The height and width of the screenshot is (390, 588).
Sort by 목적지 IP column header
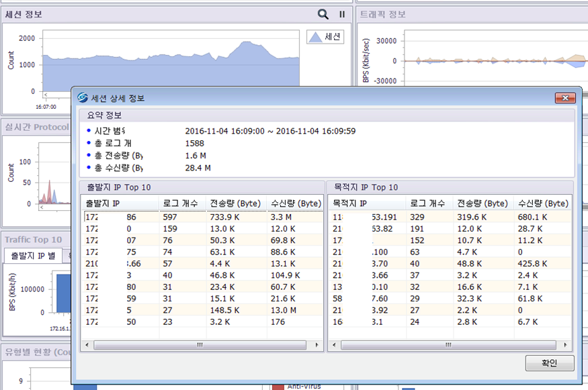pyautogui.click(x=368, y=203)
